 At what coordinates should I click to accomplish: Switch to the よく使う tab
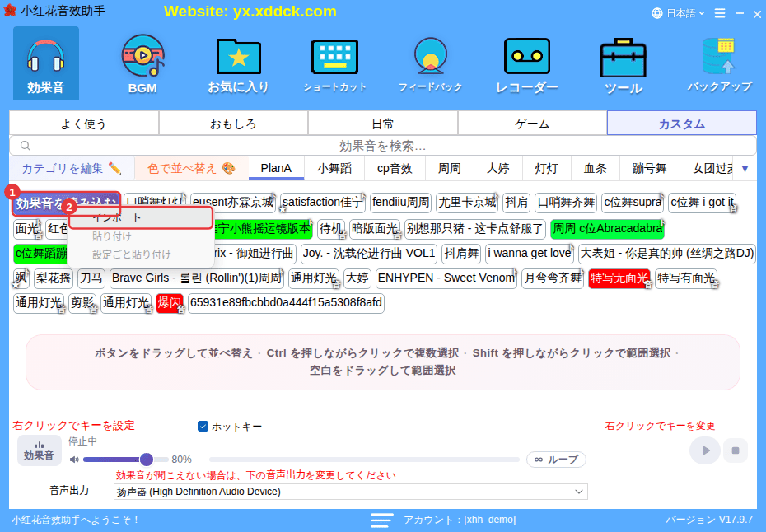point(83,124)
